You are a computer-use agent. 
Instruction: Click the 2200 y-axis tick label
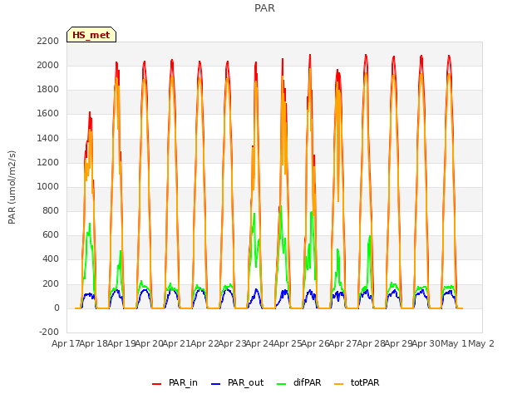[48, 41]
